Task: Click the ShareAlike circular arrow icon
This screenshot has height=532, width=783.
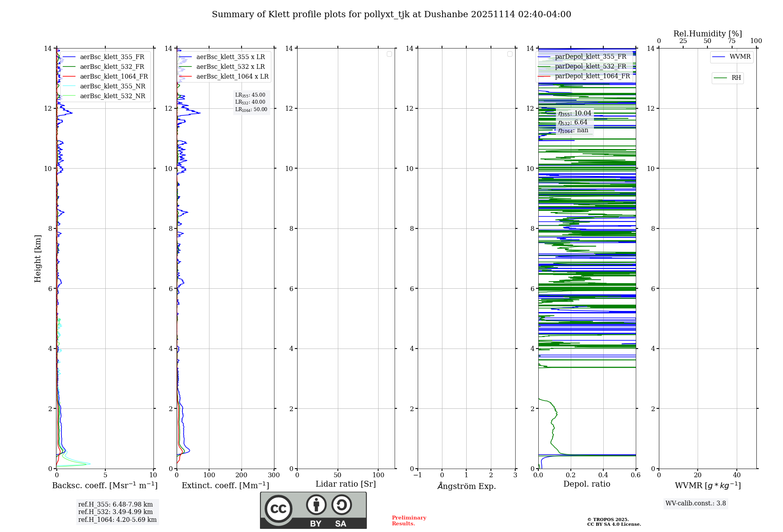Action: [x=341, y=505]
